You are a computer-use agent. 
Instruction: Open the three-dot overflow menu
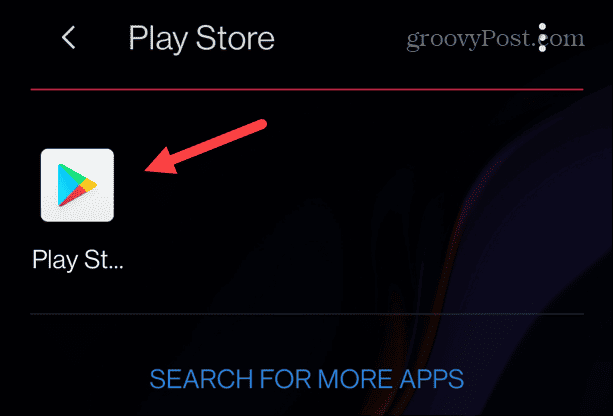pos(542,38)
